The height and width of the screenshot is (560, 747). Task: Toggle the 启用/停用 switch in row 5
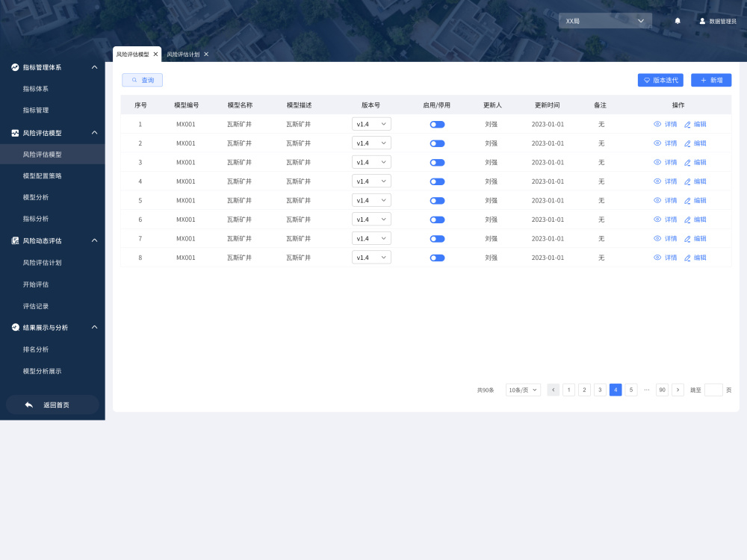(x=437, y=200)
